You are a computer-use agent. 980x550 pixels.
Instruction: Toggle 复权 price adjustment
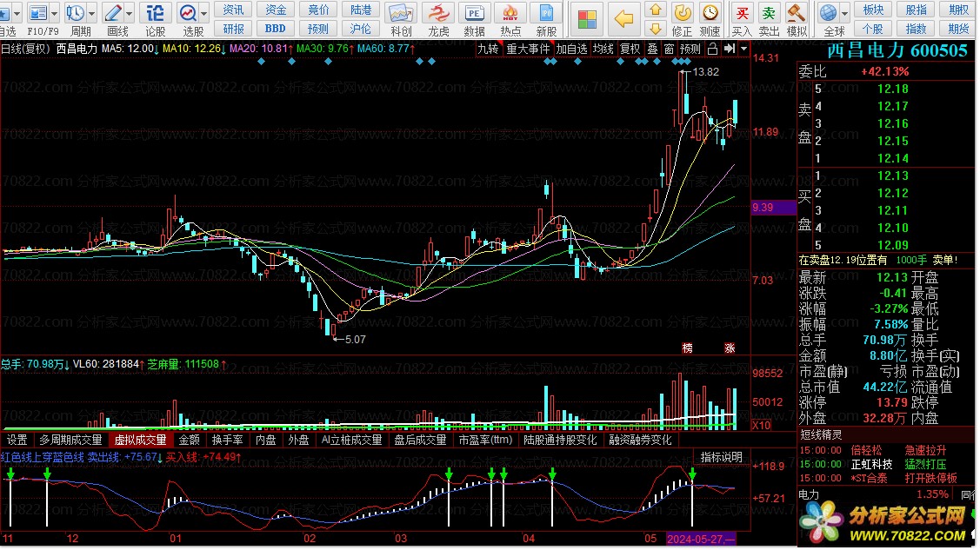coord(630,49)
